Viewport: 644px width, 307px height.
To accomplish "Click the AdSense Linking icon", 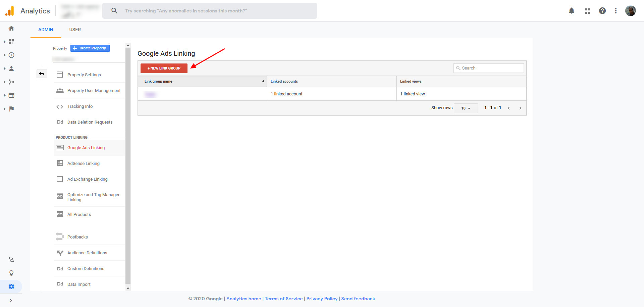I will point(60,163).
